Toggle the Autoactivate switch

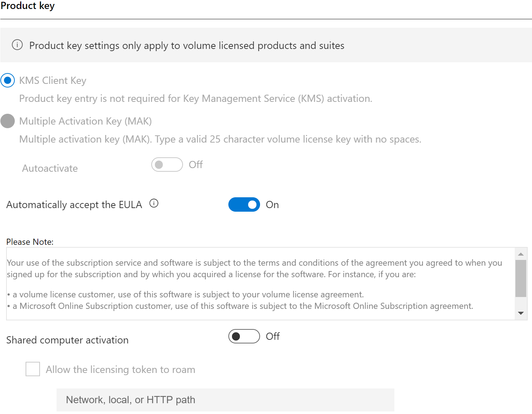pos(167,165)
